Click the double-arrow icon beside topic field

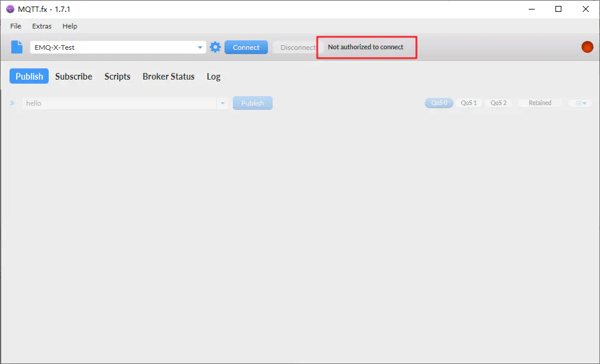tap(12, 103)
